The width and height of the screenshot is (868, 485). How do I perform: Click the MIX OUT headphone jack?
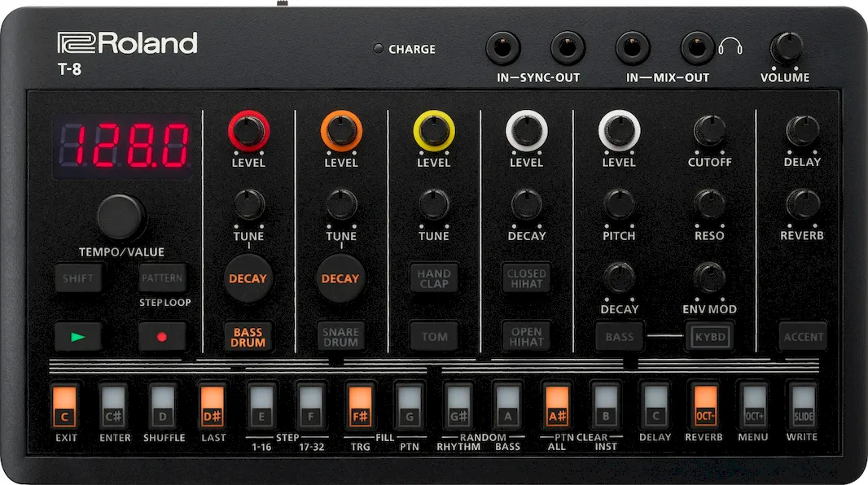point(698,47)
